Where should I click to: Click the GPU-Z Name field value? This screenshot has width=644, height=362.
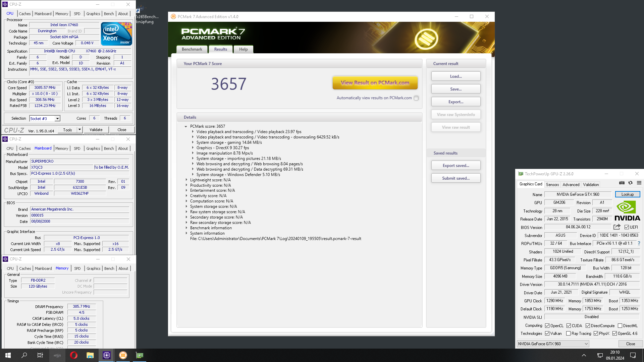(x=578, y=194)
